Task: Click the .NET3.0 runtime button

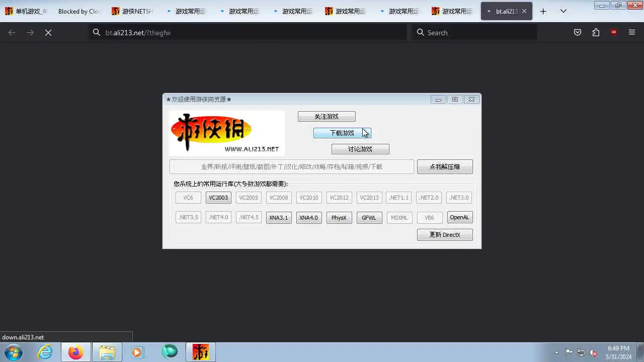Action: (x=459, y=198)
